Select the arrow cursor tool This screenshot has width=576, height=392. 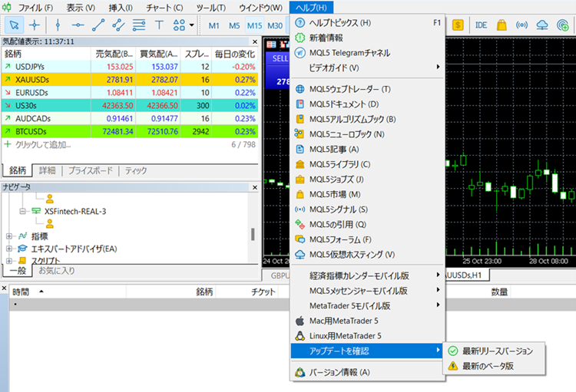click(x=15, y=25)
